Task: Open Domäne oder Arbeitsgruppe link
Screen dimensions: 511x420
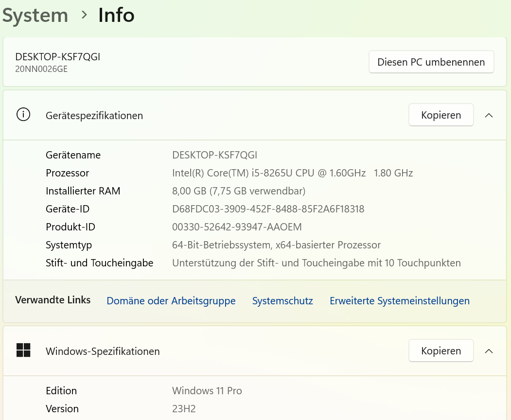Action: 171,301
